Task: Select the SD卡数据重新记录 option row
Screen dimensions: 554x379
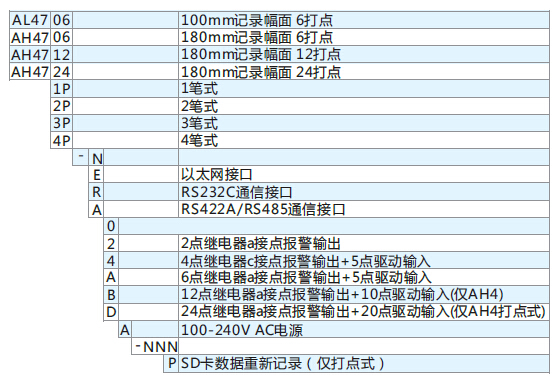Action: tap(356, 363)
